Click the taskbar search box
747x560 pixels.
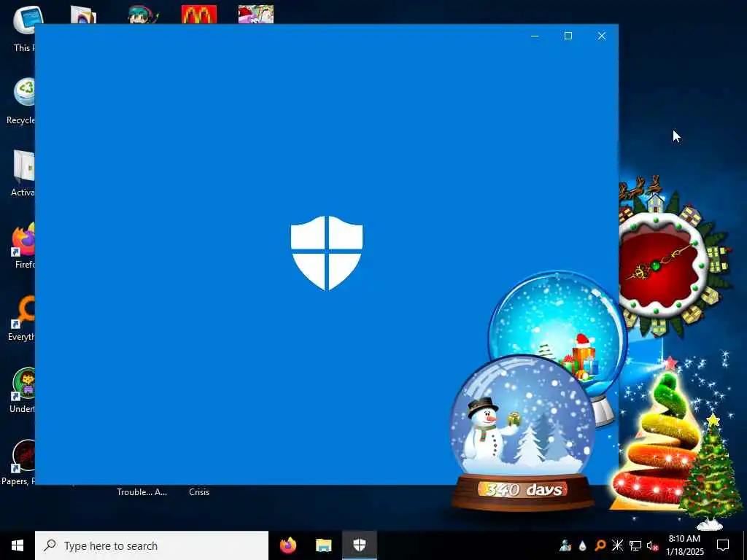pos(152,545)
